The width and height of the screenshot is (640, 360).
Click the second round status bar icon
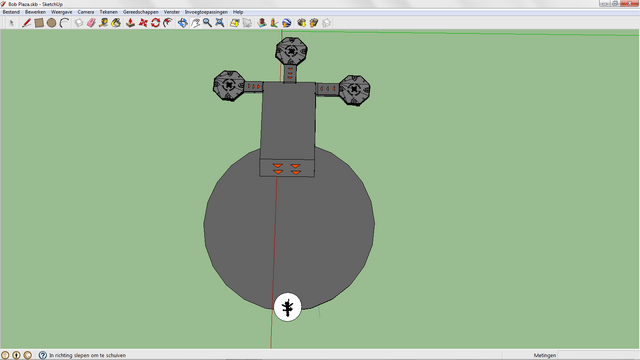(16, 355)
